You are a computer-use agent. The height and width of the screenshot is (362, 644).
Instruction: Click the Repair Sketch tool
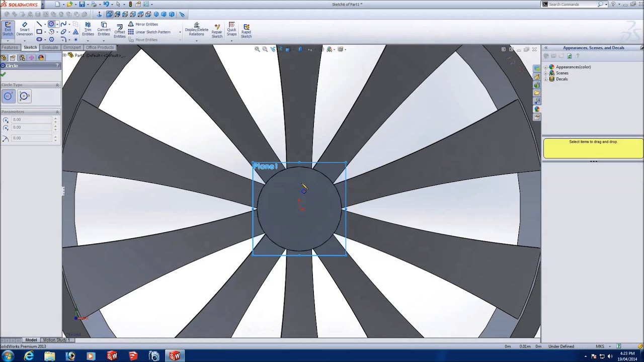[217, 30]
